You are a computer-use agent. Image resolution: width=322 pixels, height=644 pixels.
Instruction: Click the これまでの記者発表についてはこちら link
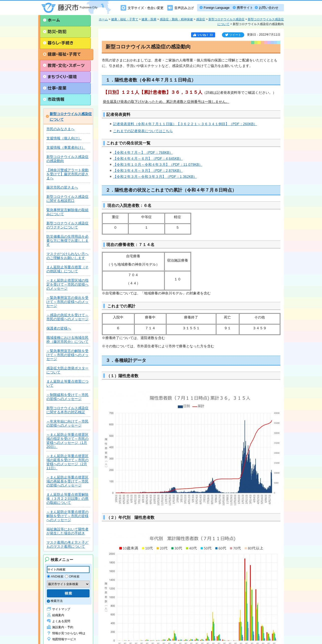click(143, 131)
